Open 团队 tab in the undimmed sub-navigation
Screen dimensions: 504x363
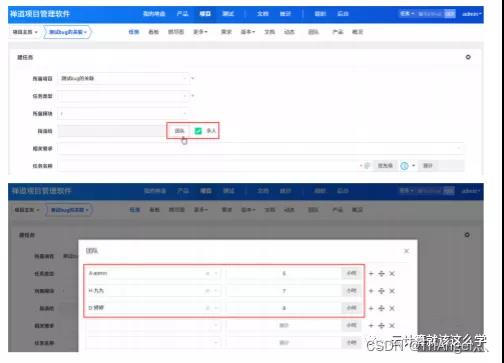click(313, 32)
